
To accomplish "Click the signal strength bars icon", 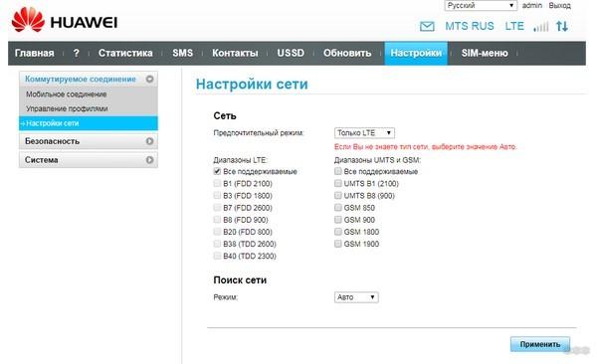I will point(541,26).
